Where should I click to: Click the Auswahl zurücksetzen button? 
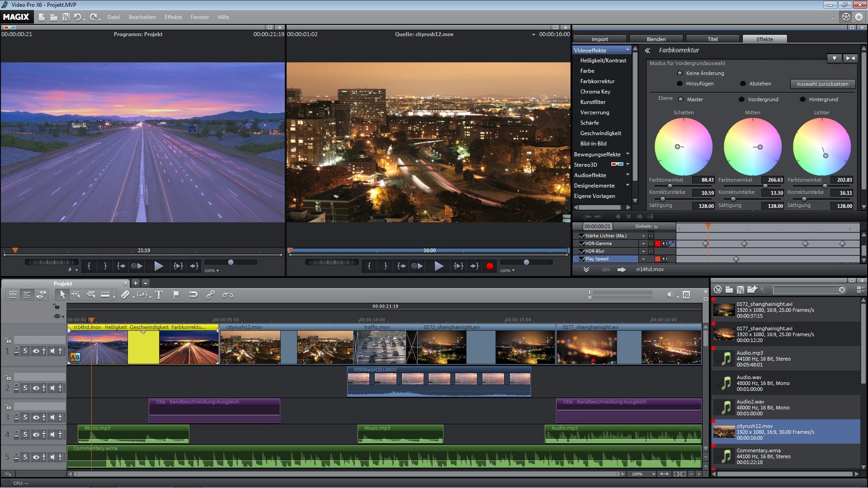coord(822,84)
